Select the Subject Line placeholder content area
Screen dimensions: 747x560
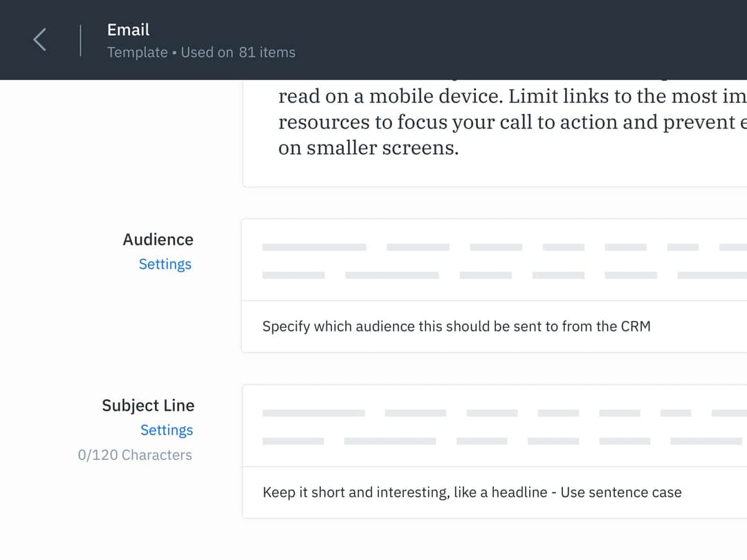point(484,425)
